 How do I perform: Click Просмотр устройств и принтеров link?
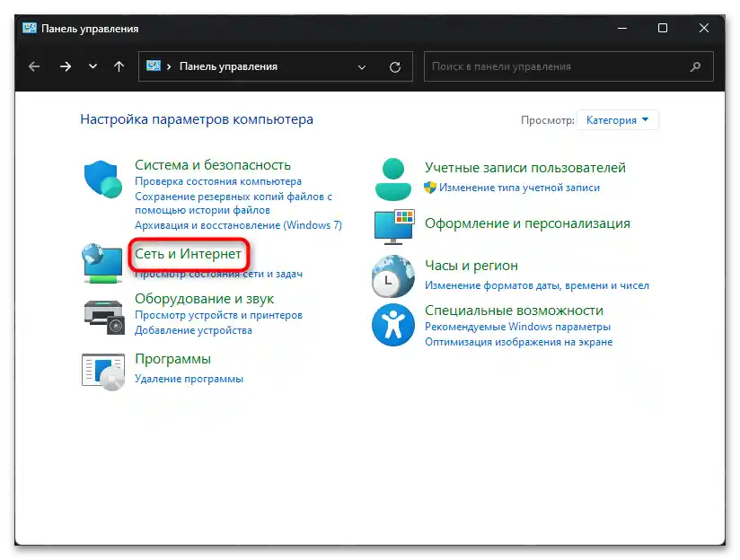pos(218,315)
